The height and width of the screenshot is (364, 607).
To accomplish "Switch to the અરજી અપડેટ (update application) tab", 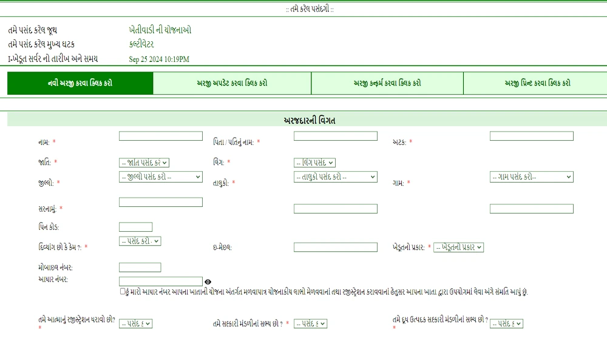I will (232, 83).
